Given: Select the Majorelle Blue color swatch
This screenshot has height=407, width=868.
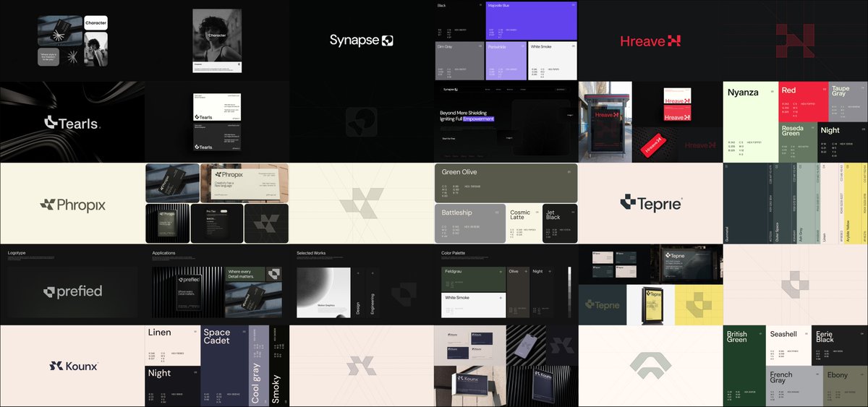Looking at the screenshot, I should click(531, 20).
